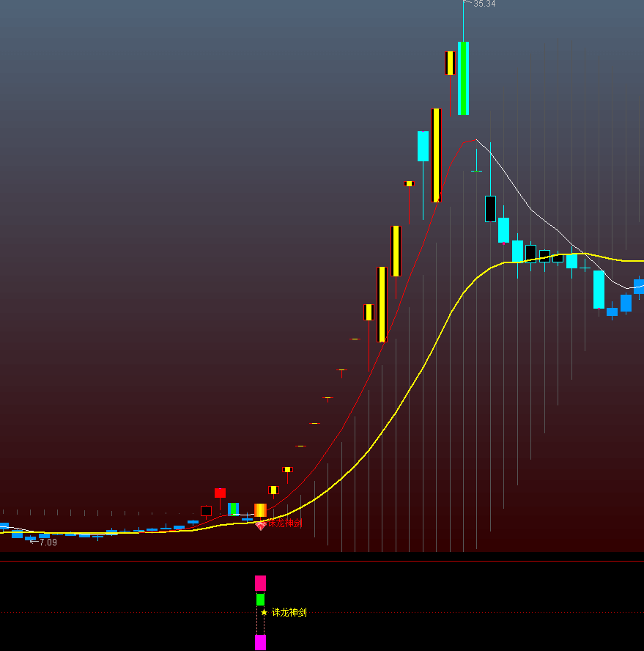The image size is (644, 651).
Task: Click the divider line above the indicator panel
Action: [322, 562]
